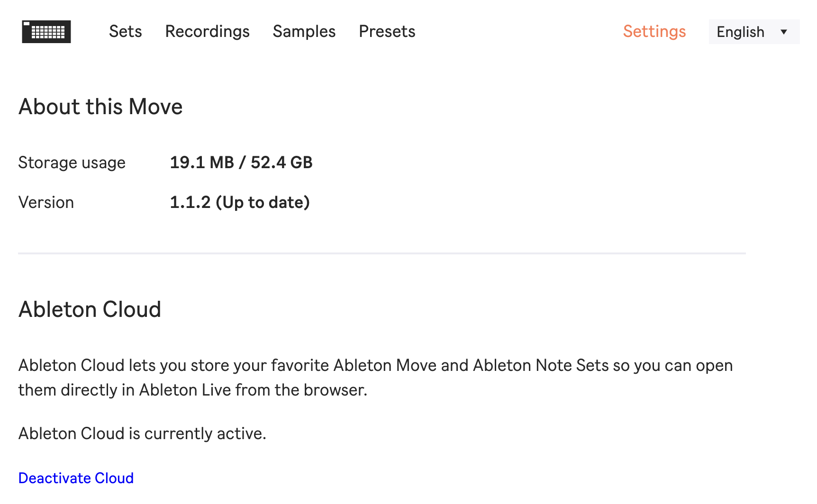This screenshot has width=817, height=504.
Task: Click the line starting 'Ableton Cloud lets you store'
Action: click(376, 365)
